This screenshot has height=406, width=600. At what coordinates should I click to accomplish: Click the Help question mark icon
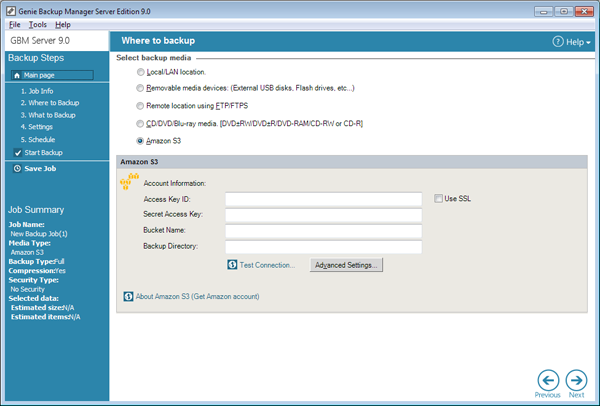pyautogui.click(x=558, y=41)
